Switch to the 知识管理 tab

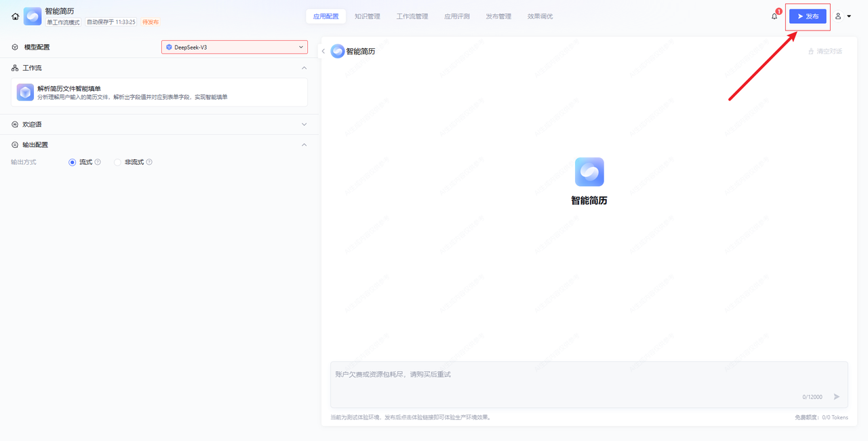(x=367, y=16)
